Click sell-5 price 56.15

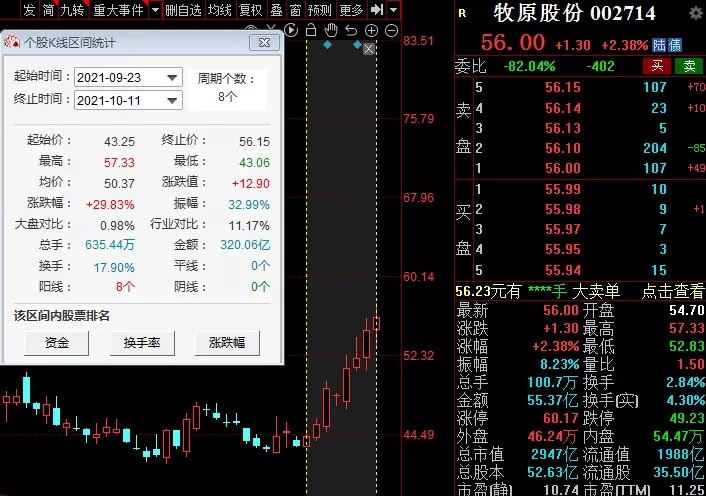pos(563,87)
